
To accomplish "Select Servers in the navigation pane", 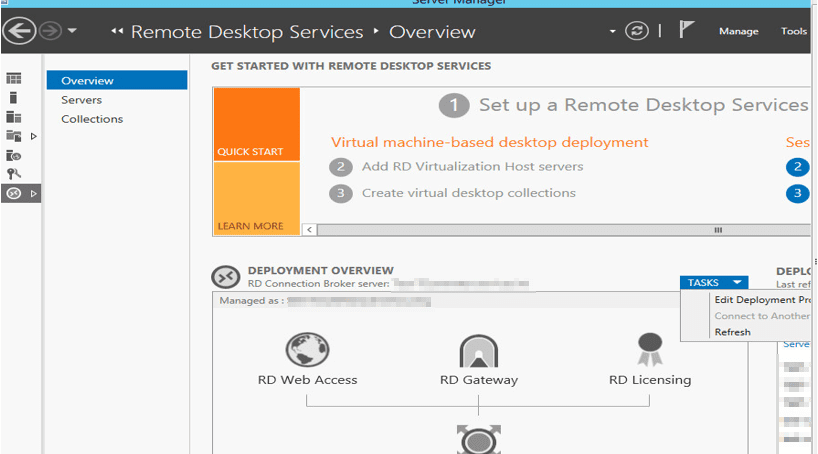I will (81, 100).
